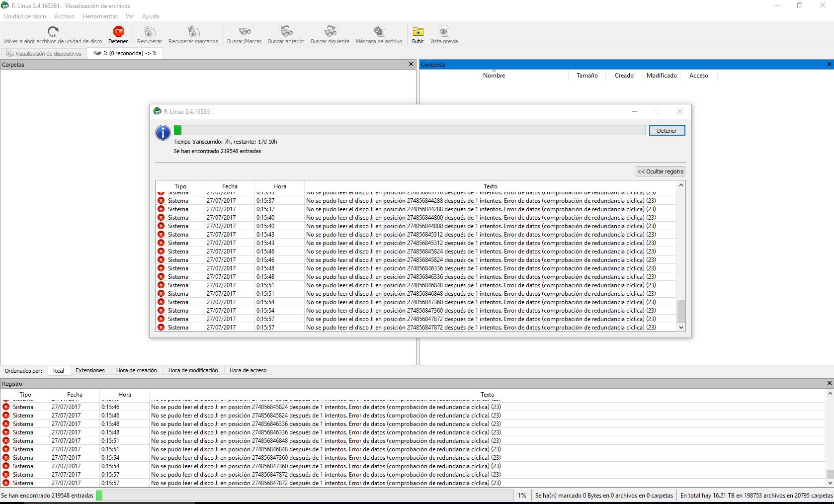834x504 pixels.
Task: Close the Contenido panel
Action: [x=829, y=64]
